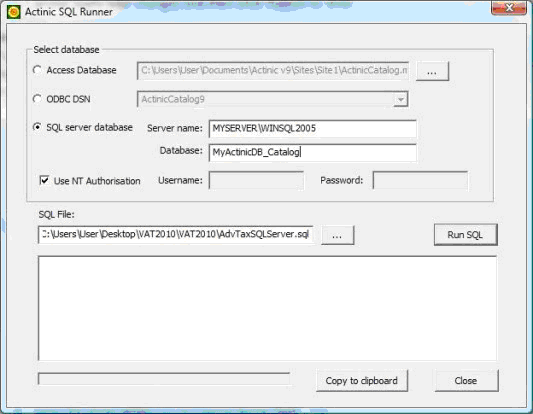Image resolution: width=533 pixels, height=414 pixels.
Task: Open the ActinicCatalog9 combo box
Action: click(273, 99)
